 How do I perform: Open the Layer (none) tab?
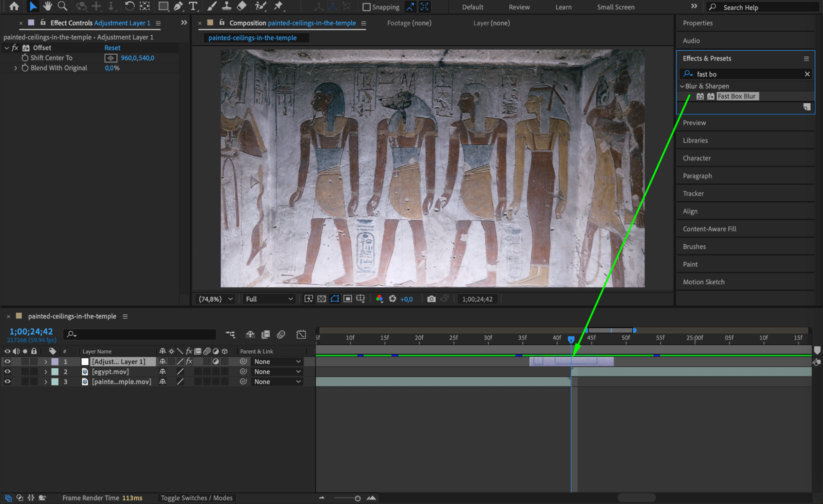(492, 23)
